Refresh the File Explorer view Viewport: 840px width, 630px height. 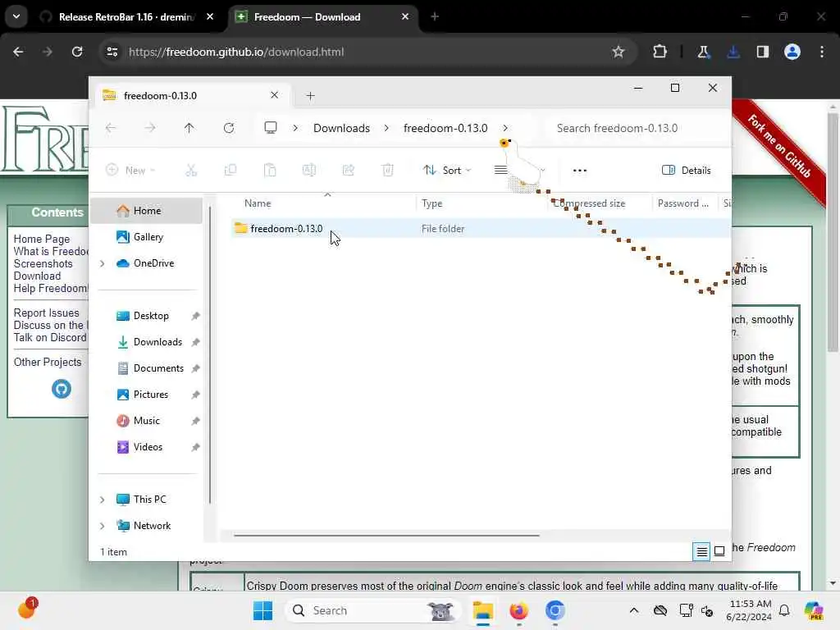(x=229, y=128)
